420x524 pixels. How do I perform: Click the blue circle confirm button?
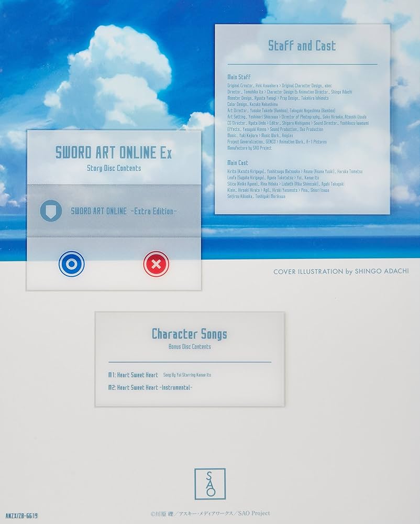[x=71, y=264]
